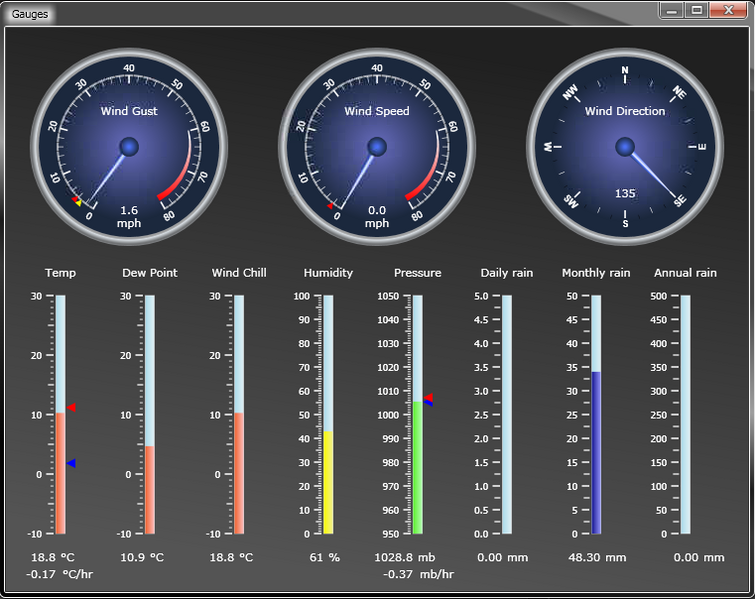Click the 48.30 mm monthly rain value
The width and height of the screenshot is (755, 599).
597,557
